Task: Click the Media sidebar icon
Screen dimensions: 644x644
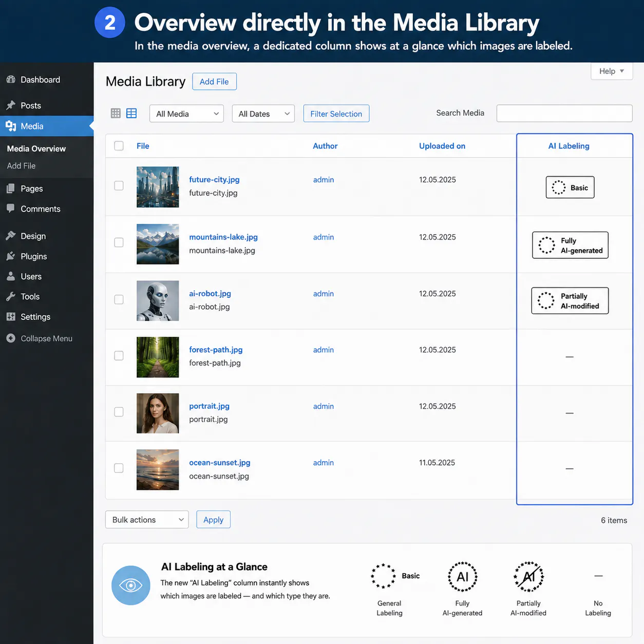Action: 11,126
